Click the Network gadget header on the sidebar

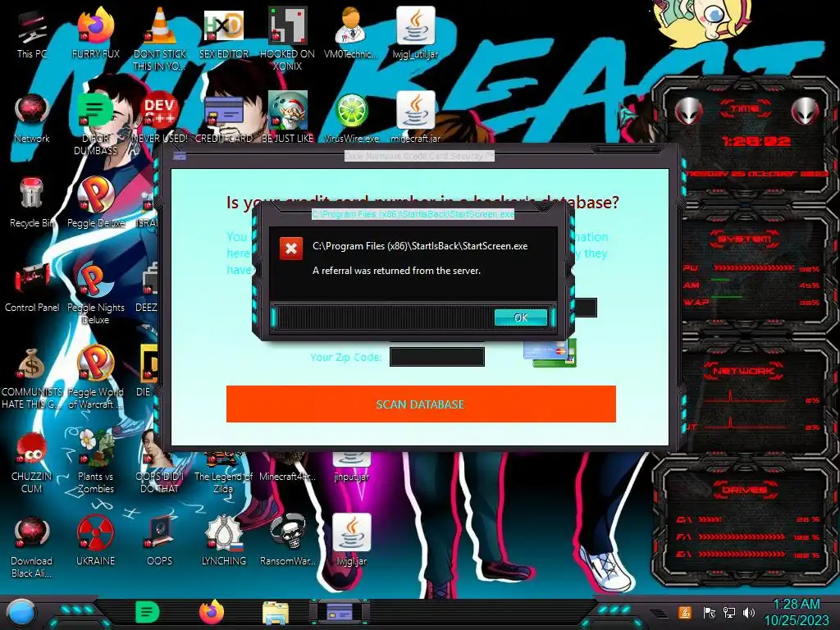click(745, 370)
